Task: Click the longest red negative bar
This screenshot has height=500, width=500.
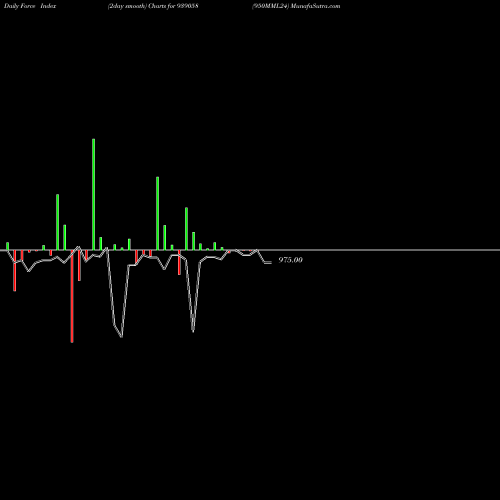Action: pyautogui.click(x=72, y=296)
